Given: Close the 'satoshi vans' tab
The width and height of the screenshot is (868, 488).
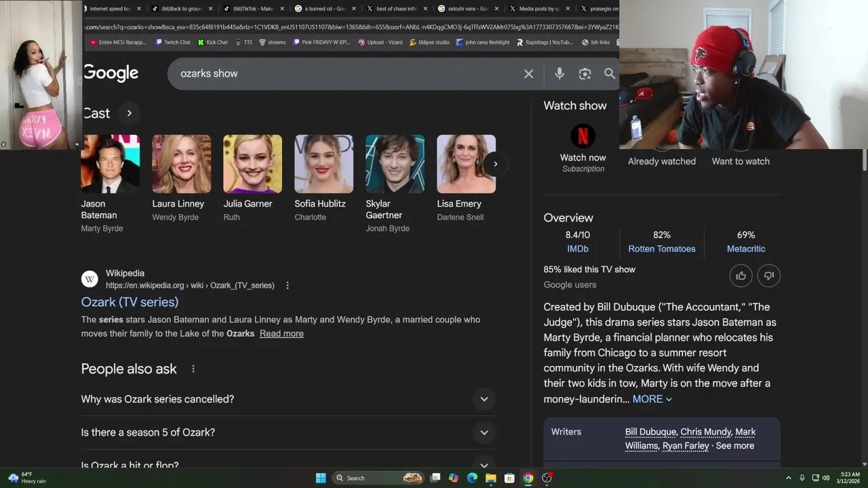Looking at the screenshot, I should pyautogui.click(x=496, y=9).
